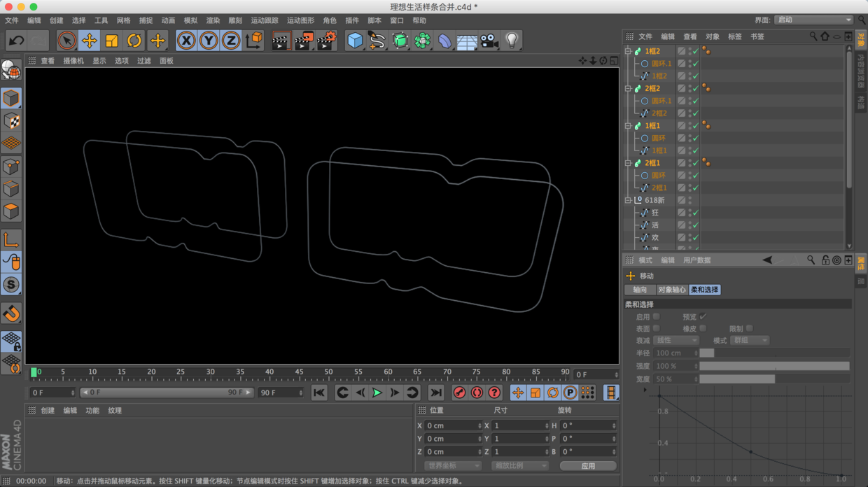Screen dimensions: 868x487
Task: Activate the Rotate tool in top toolbar
Action: click(x=134, y=41)
